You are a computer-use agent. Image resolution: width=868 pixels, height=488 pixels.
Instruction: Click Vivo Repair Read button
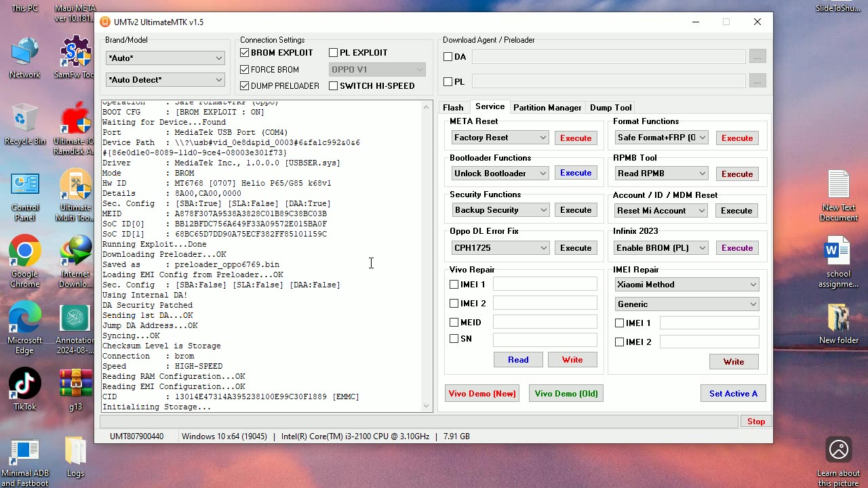click(x=518, y=360)
